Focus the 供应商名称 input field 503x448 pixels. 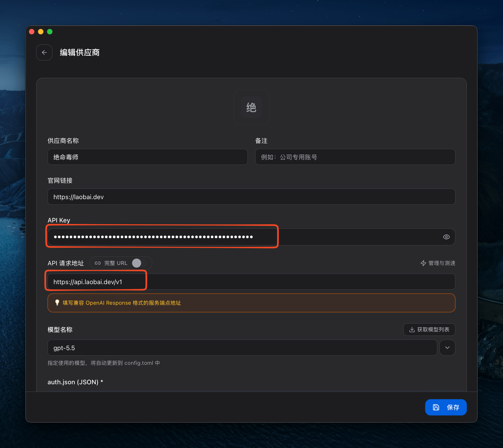pos(147,157)
